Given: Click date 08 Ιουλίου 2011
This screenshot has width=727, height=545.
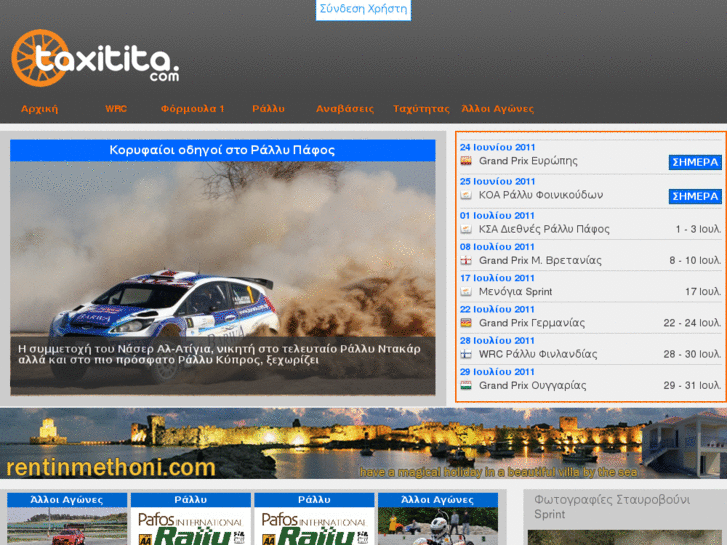Looking at the screenshot, I should click(497, 247).
